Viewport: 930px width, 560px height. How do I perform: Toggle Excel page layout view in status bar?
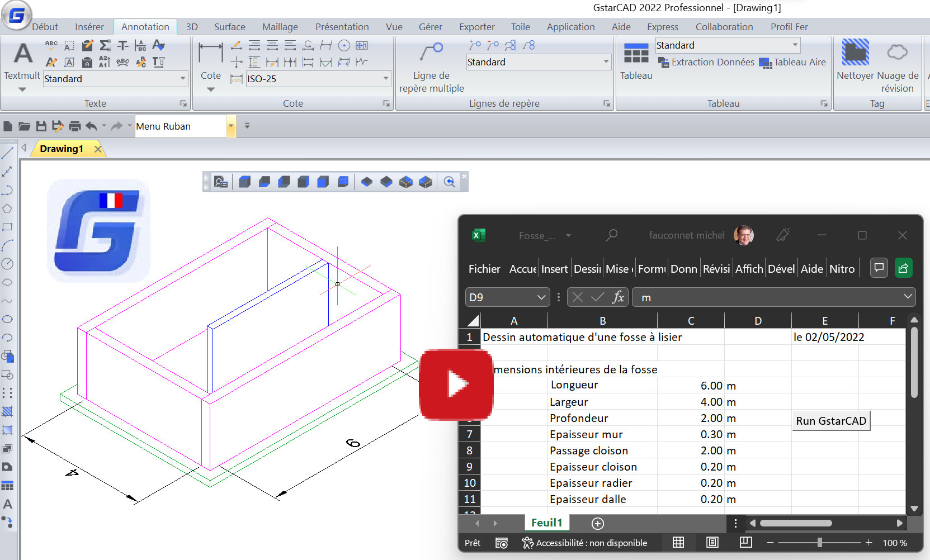pyautogui.click(x=712, y=543)
